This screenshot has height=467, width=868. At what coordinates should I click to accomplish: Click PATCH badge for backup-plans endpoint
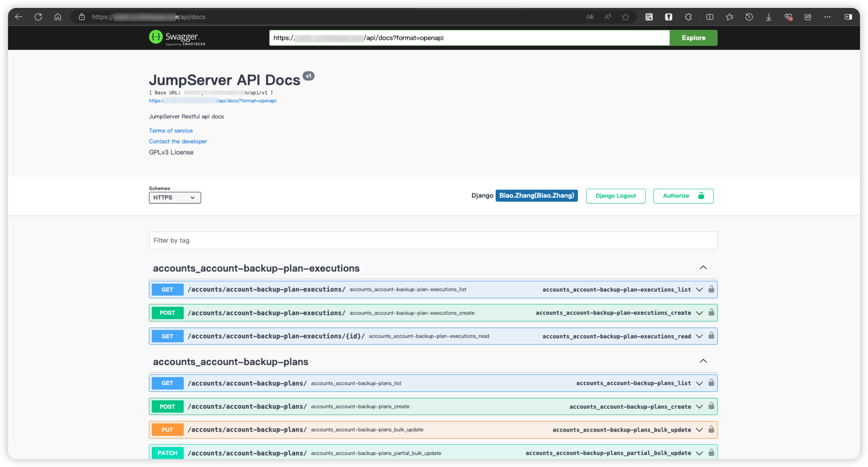tap(167, 453)
